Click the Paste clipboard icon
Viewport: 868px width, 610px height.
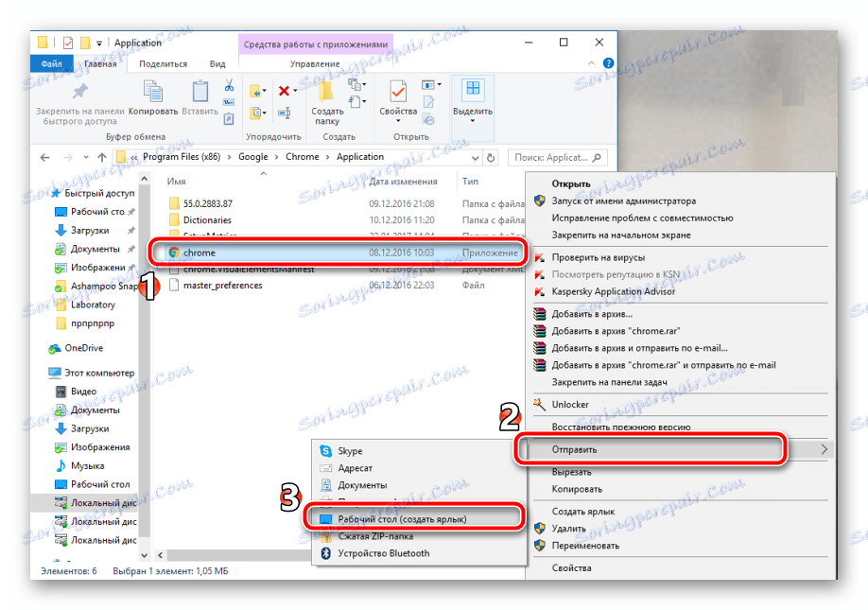(200, 92)
